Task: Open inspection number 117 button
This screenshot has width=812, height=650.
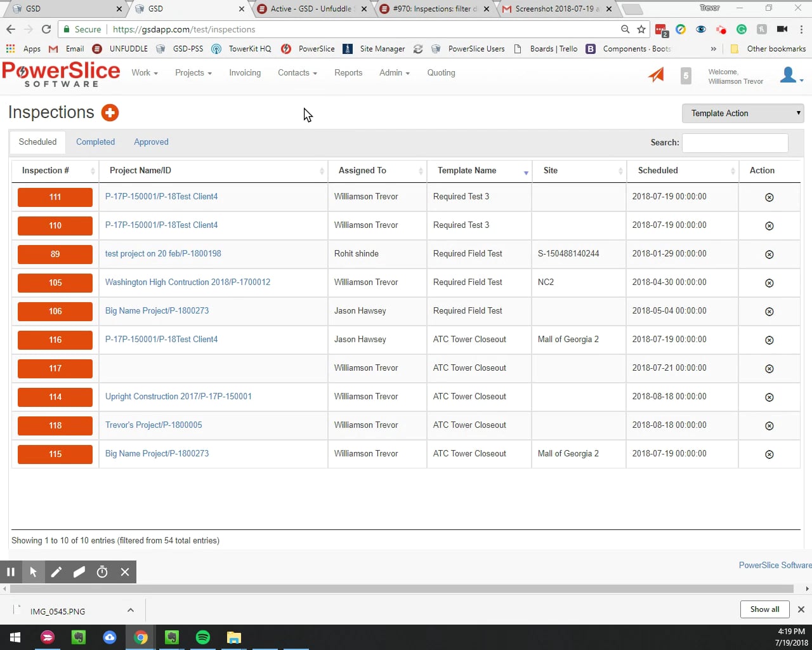Action: pos(55,369)
